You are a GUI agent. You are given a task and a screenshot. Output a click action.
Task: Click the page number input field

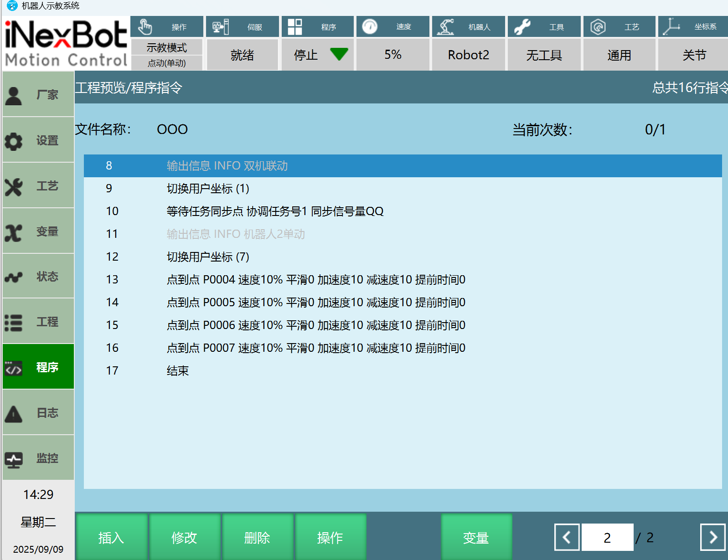tap(607, 538)
